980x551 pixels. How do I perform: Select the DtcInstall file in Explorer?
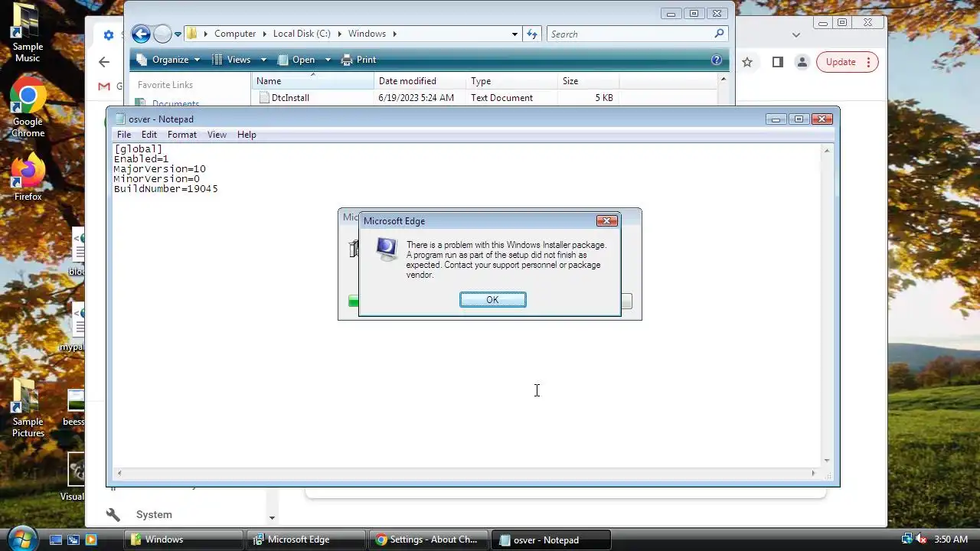click(x=290, y=98)
